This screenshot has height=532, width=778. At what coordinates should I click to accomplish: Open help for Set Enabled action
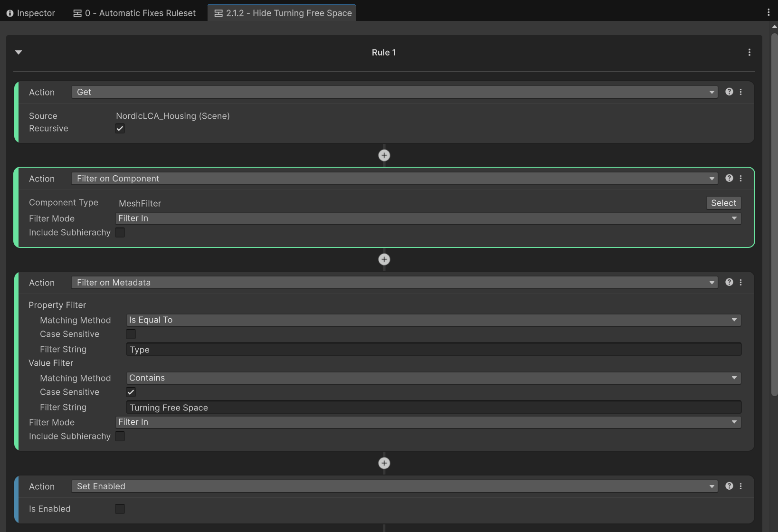click(x=729, y=486)
